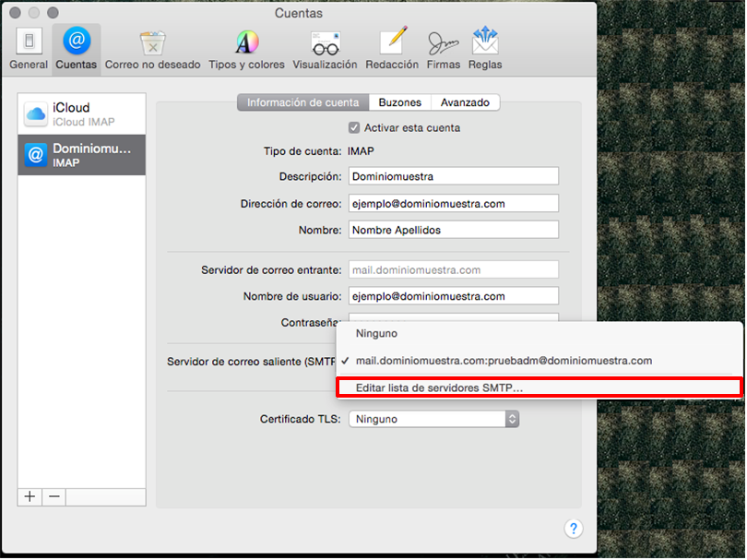Open the Visualización preferences pane
Screen dimensions: 747x560
pyautogui.click(x=325, y=49)
